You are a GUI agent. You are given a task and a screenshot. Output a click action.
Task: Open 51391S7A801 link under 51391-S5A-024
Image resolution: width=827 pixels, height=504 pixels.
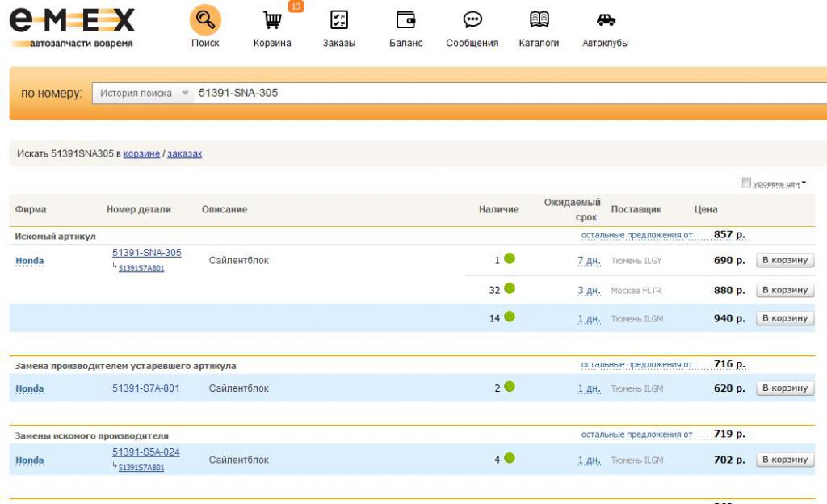(141, 468)
